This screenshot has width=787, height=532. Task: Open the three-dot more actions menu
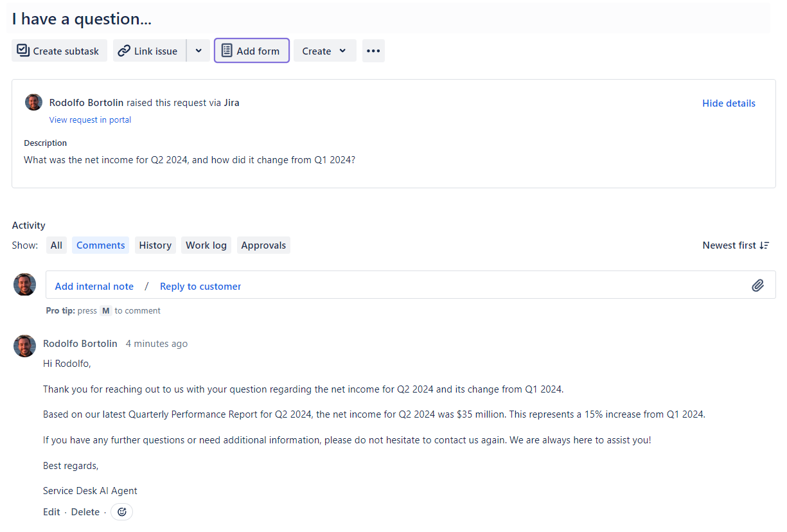373,51
